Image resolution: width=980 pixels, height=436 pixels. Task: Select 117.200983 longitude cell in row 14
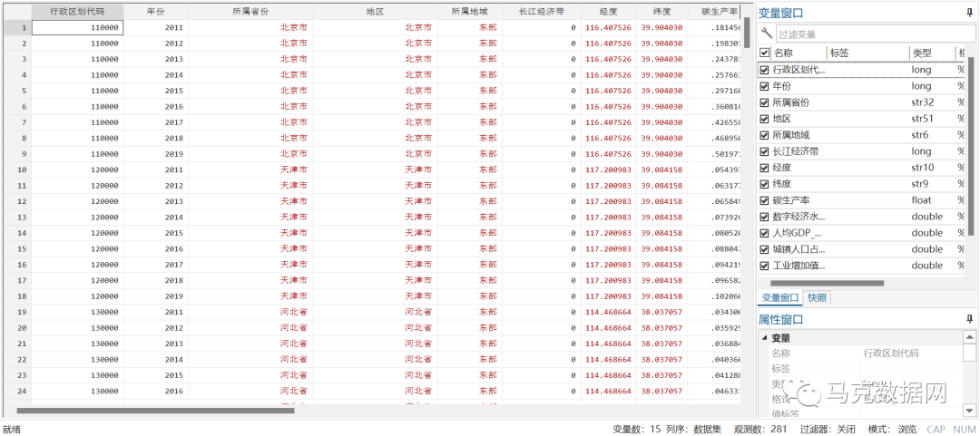609,232
